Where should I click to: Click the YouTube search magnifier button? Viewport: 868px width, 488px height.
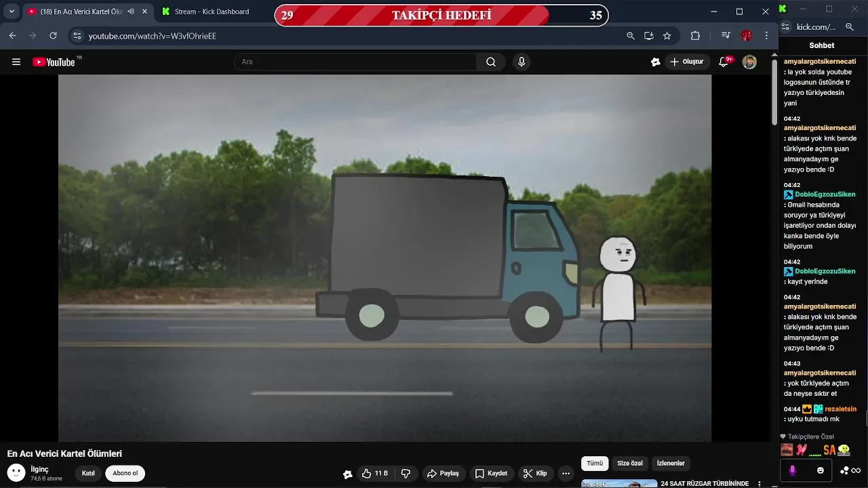[x=491, y=62]
